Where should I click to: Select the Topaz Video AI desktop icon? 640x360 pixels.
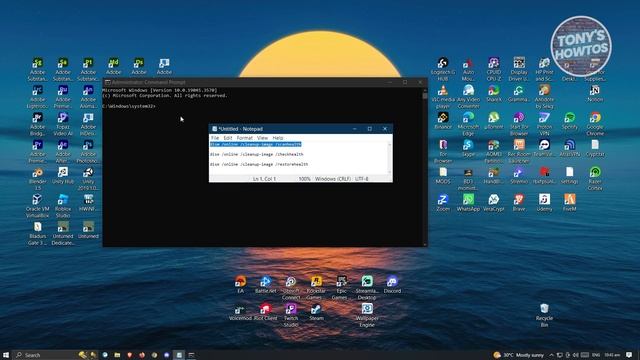pos(63,124)
